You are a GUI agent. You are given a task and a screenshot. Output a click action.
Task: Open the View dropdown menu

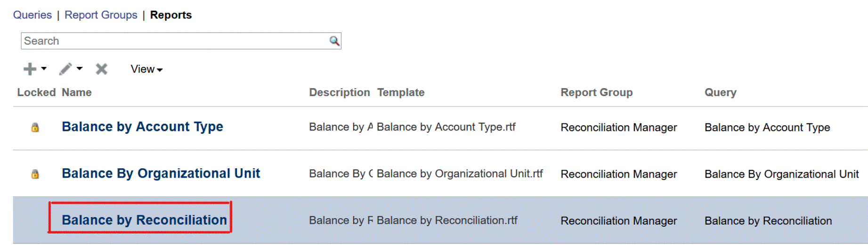point(146,69)
